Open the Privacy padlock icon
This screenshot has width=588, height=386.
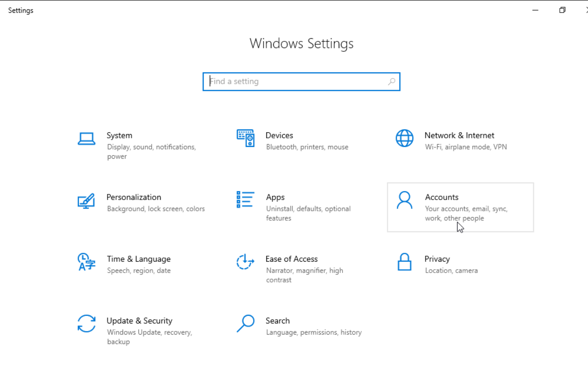point(404,262)
